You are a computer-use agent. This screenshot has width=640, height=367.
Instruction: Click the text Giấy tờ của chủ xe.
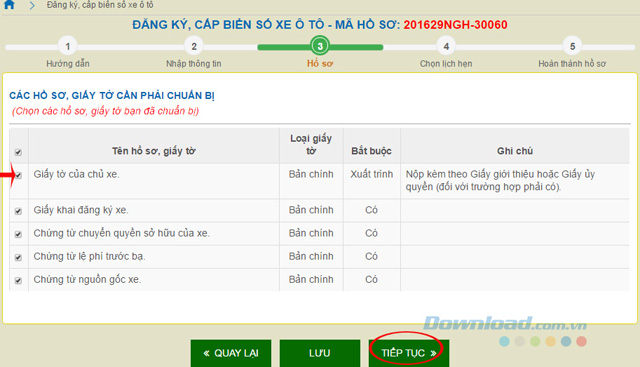(x=76, y=174)
